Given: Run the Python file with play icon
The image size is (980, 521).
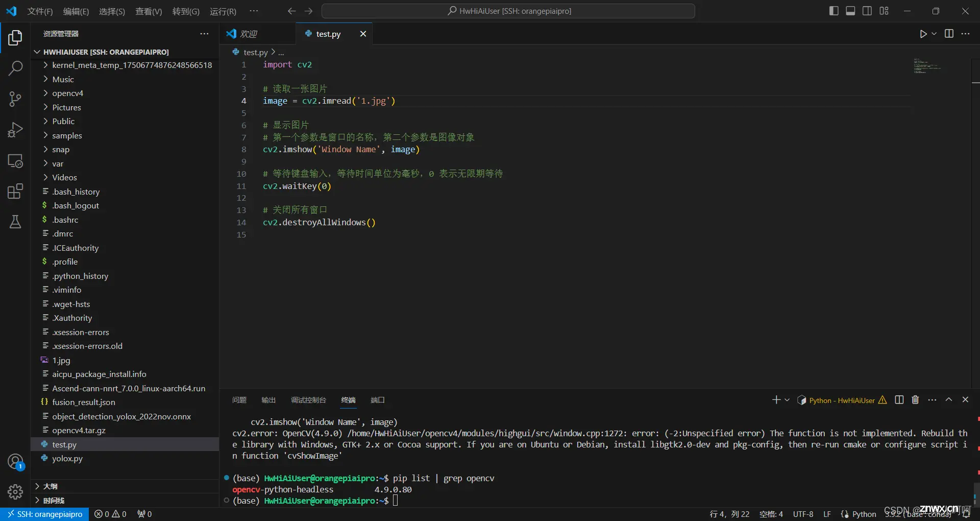Looking at the screenshot, I should click(x=923, y=34).
